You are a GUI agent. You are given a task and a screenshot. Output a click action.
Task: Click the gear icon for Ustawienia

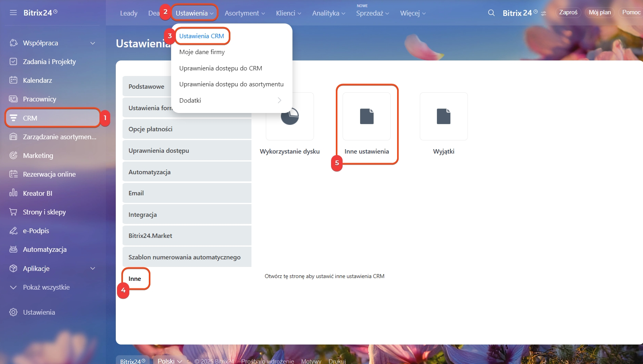pyautogui.click(x=13, y=312)
